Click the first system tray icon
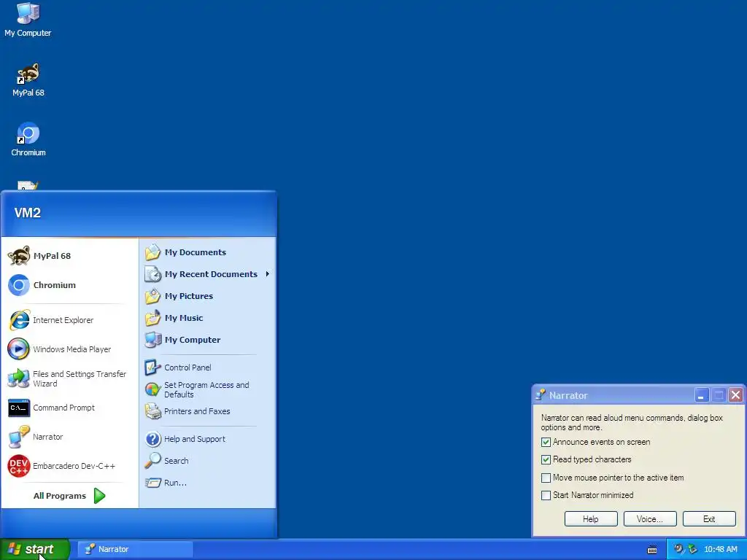The width and height of the screenshot is (747, 560). [678, 549]
